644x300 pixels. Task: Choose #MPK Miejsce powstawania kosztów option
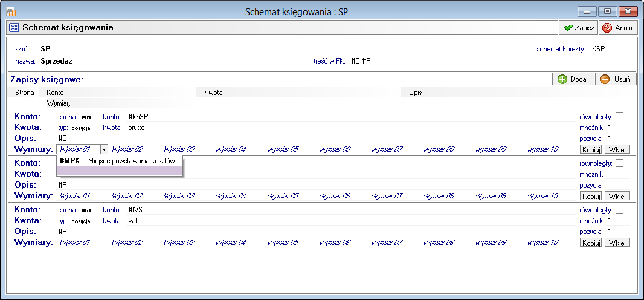pos(120,161)
